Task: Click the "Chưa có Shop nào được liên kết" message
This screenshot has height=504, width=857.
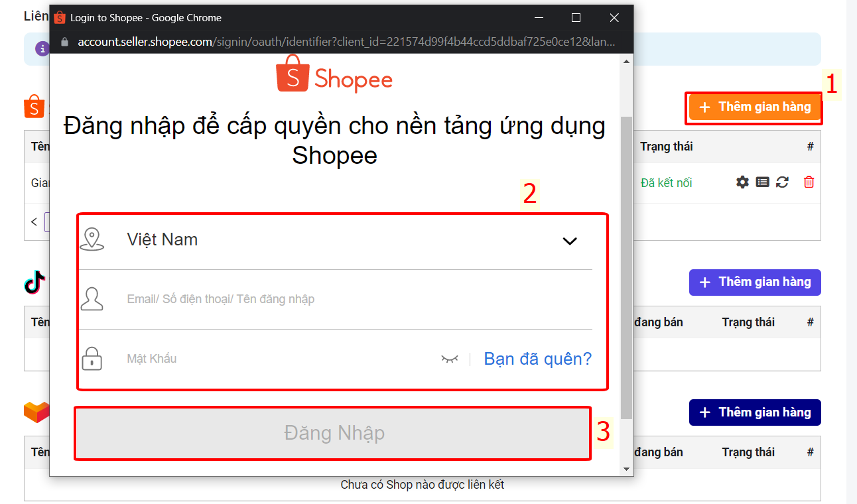Action: pos(423,485)
